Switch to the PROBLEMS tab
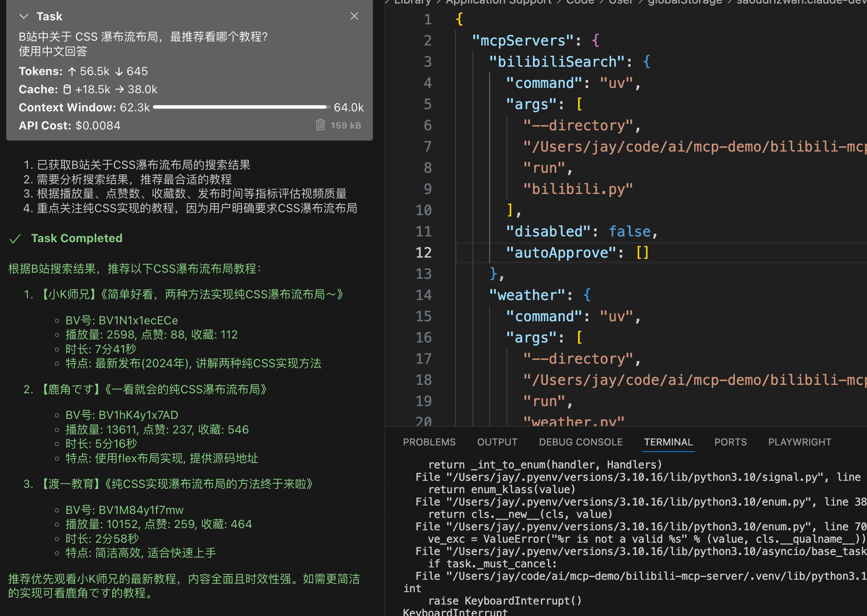 [x=429, y=442]
